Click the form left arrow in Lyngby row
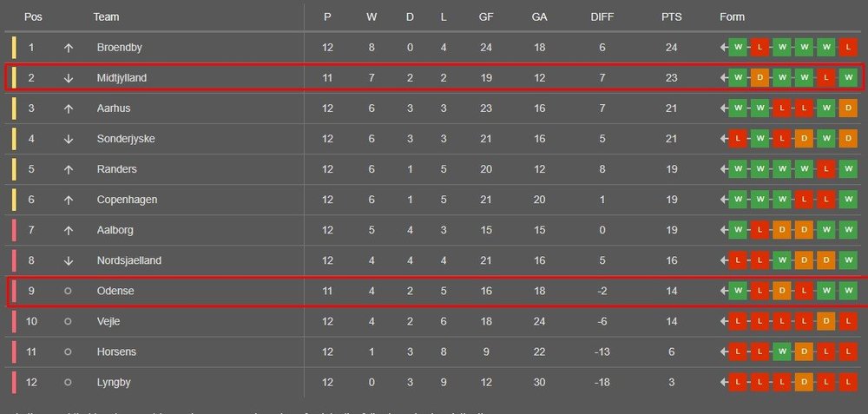The height and width of the screenshot is (414, 868). click(723, 382)
